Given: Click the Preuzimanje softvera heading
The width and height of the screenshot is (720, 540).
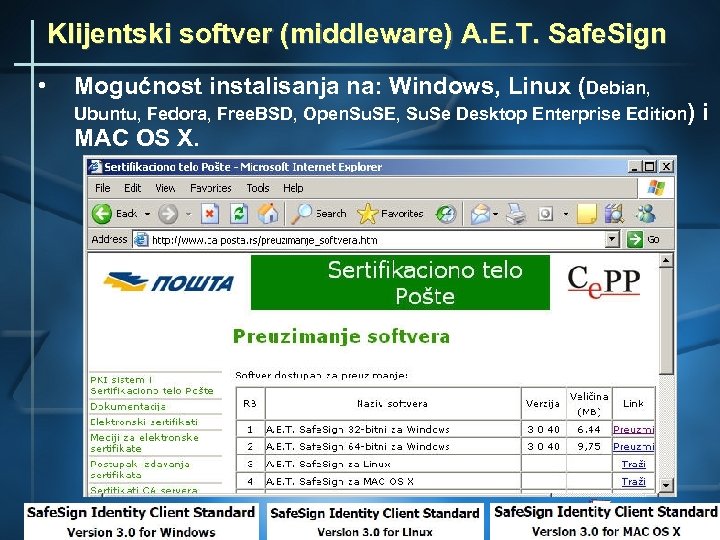Looking at the screenshot, I should (x=341, y=337).
